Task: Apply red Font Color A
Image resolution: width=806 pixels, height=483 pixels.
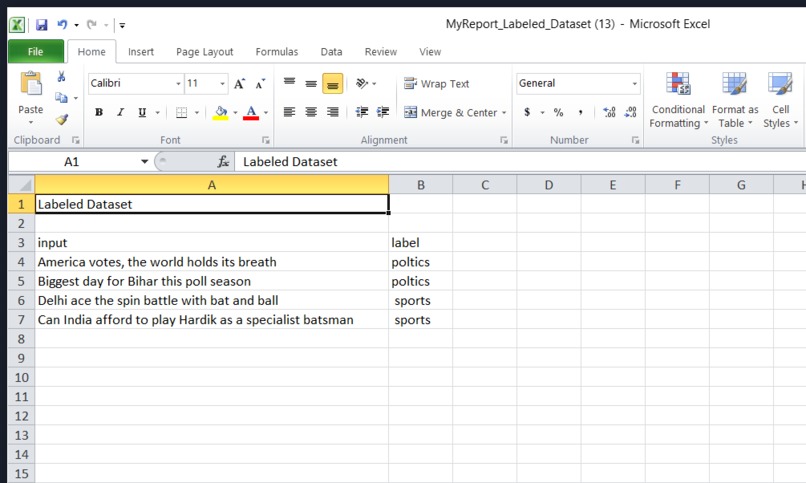Action: coord(251,113)
